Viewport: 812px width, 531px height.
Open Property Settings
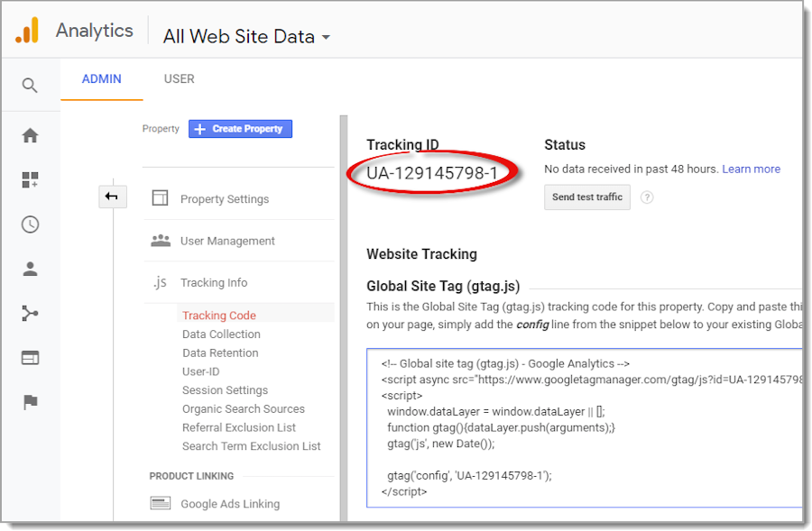pos(225,198)
